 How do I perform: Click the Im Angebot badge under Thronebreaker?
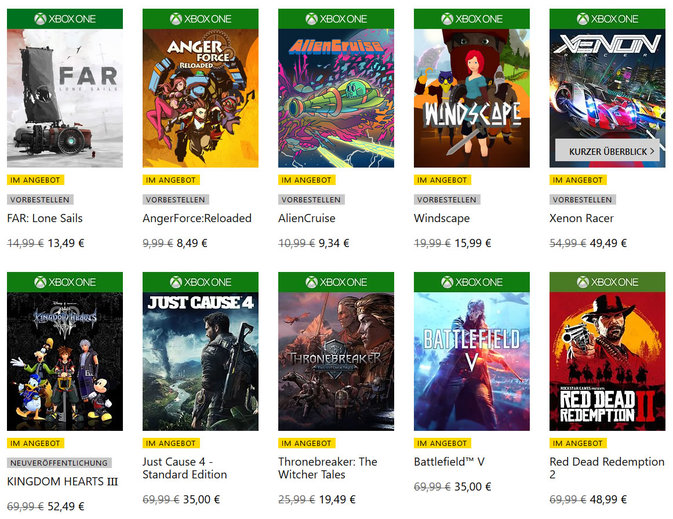(307, 443)
